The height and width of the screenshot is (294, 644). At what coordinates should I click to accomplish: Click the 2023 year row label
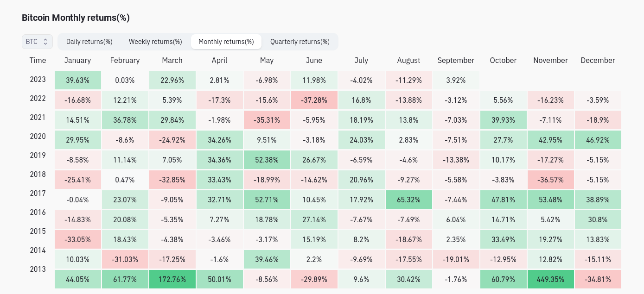pyautogui.click(x=38, y=80)
